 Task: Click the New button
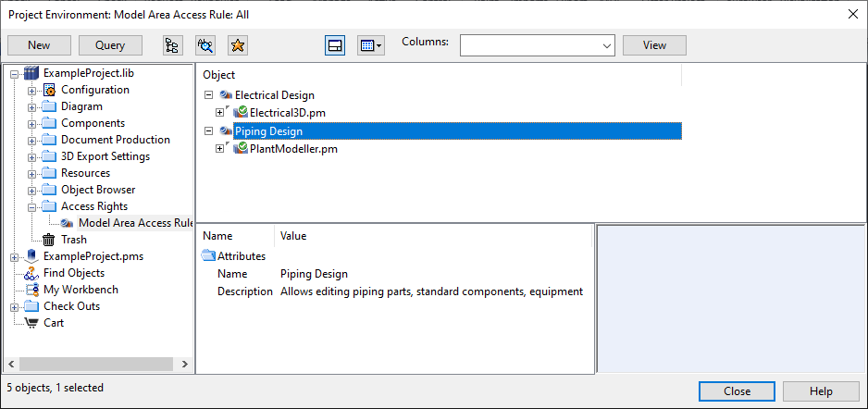pos(39,44)
